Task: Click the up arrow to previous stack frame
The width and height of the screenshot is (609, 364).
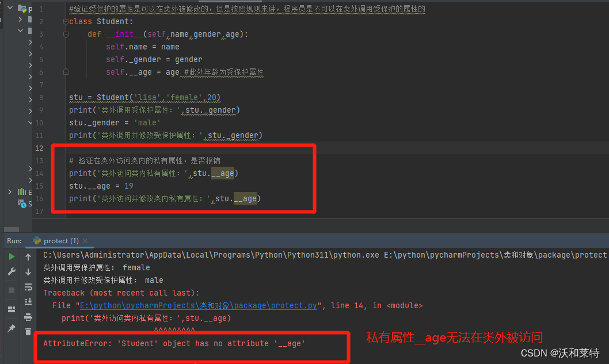Action: point(28,257)
